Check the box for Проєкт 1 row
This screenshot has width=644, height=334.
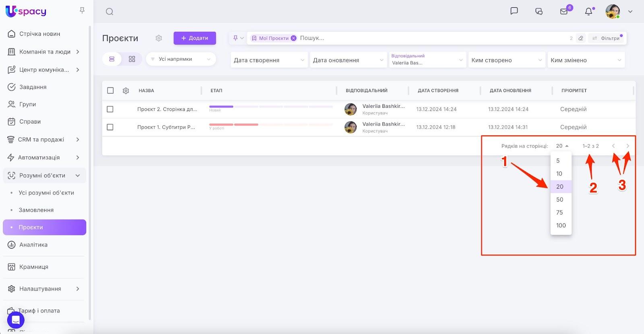(110, 127)
